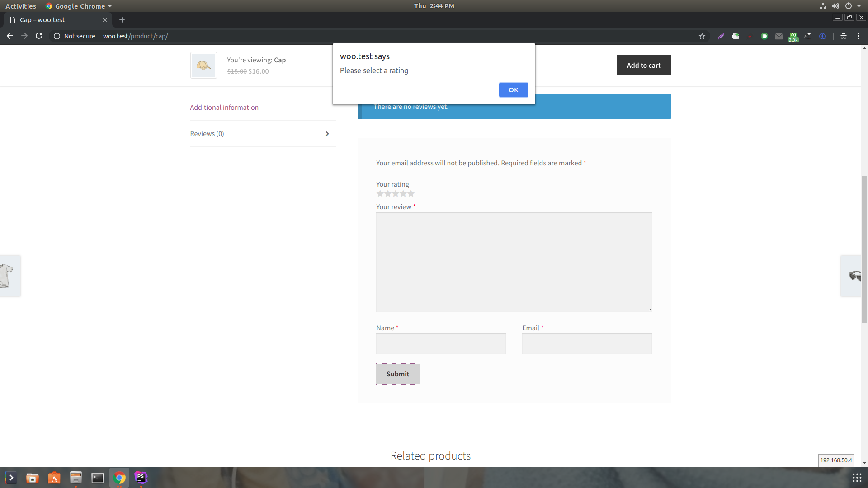Click the page info icon near Not secure
The height and width of the screenshot is (488, 868).
pyautogui.click(x=57, y=36)
